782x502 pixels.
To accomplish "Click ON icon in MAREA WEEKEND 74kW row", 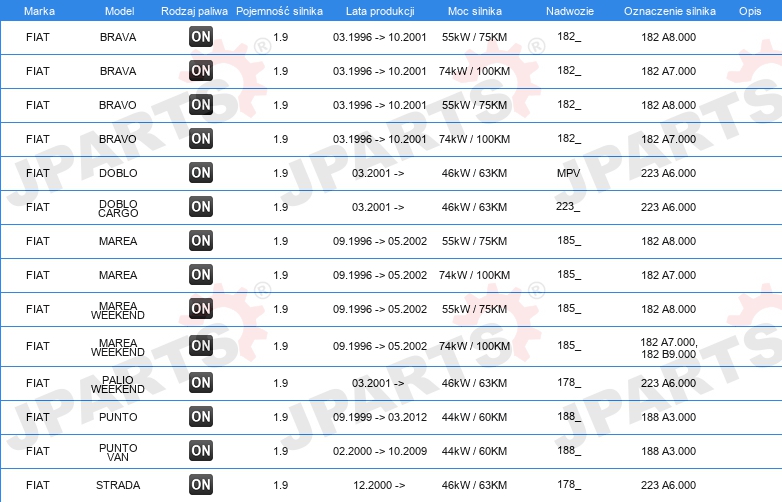I will (201, 345).
